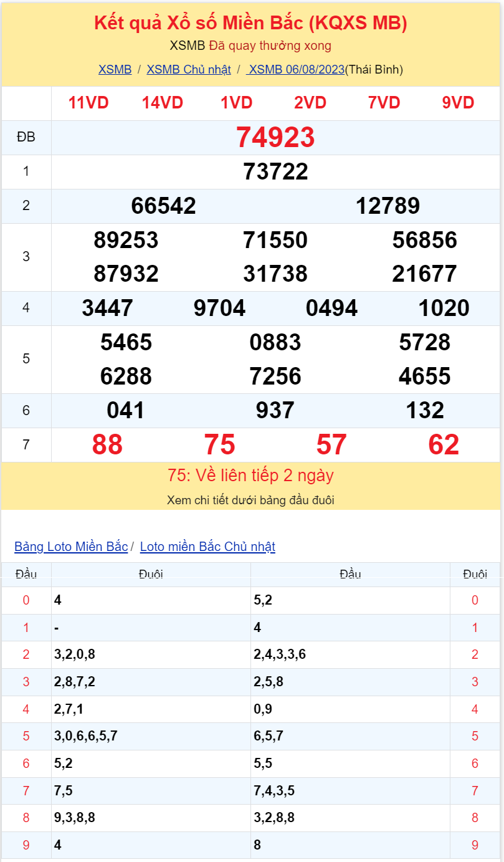Click the red seventh prize number 62
This screenshot has height=862, width=504.
tap(444, 444)
